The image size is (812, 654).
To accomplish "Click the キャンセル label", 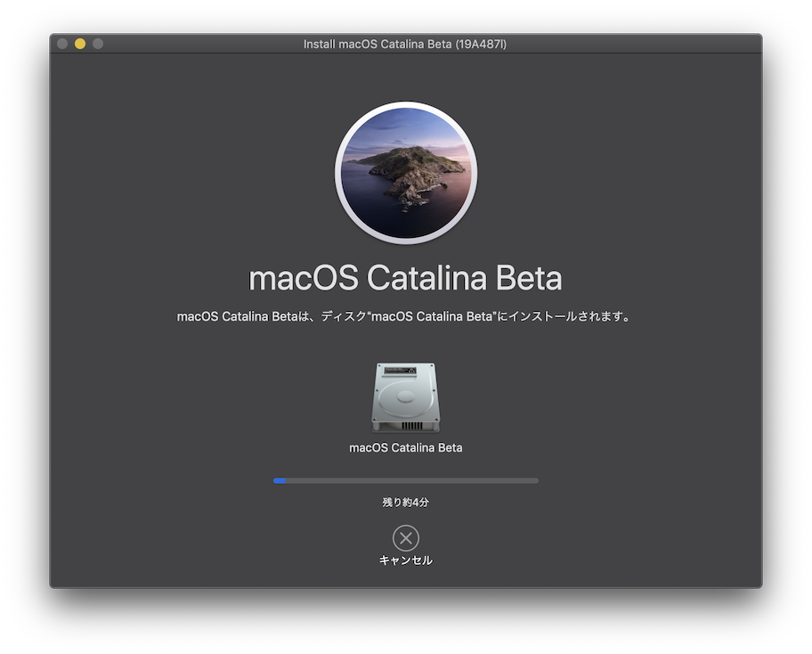I will [x=405, y=560].
